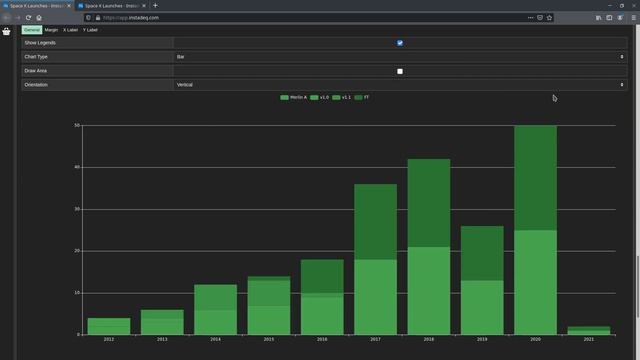Image resolution: width=640 pixels, height=360 pixels.
Task: Toggle the Show Legends checkbox
Action: pyautogui.click(x=400, y=43)
